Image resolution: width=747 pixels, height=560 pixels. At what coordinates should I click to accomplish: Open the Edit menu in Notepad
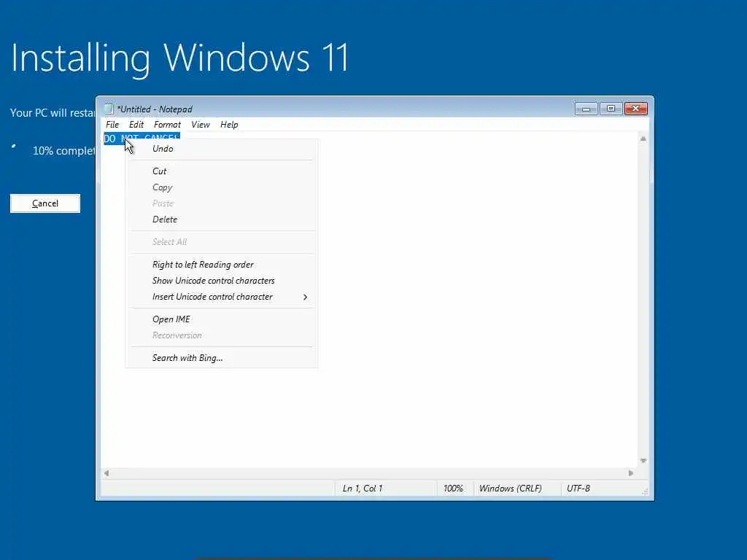136,125
